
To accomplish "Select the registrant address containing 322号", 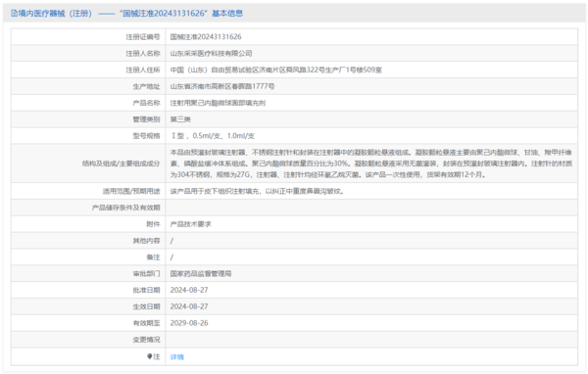I will 276,70.
